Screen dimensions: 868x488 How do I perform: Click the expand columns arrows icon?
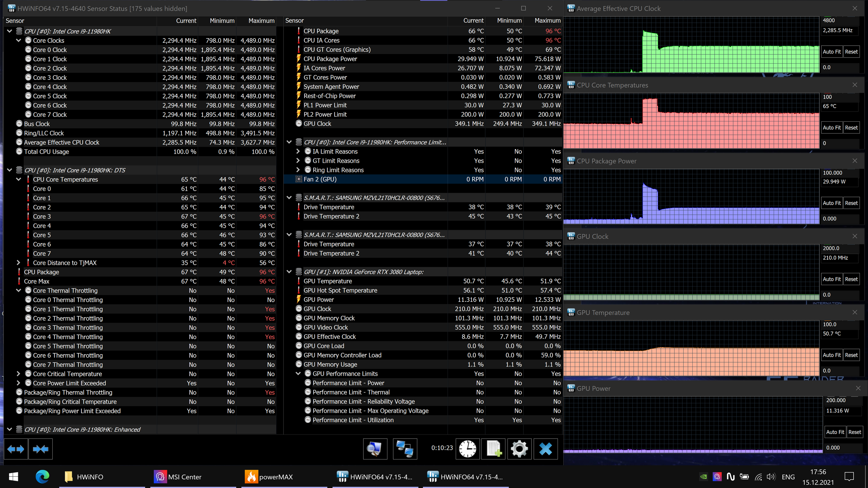pos(16,449)
